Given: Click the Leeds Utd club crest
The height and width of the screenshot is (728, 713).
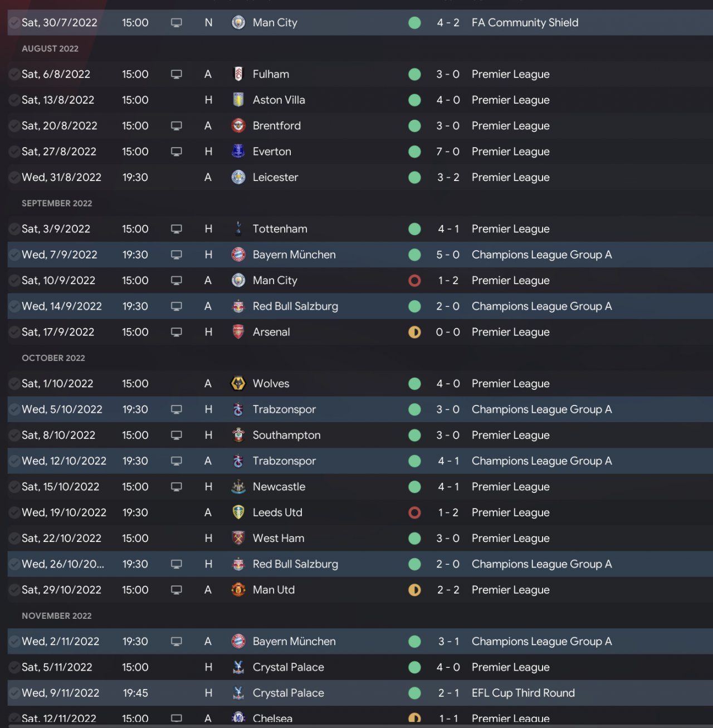Looking at the screenshot, I should [238, 512].
